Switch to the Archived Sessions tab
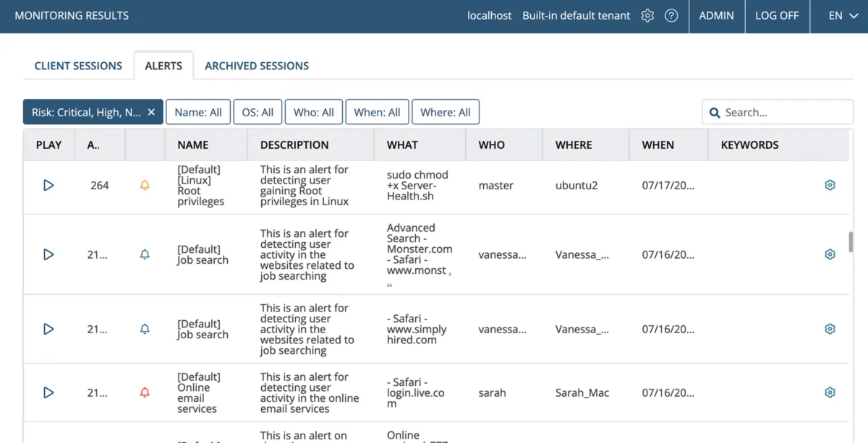 pyautogui.click(x=257, y=66)
